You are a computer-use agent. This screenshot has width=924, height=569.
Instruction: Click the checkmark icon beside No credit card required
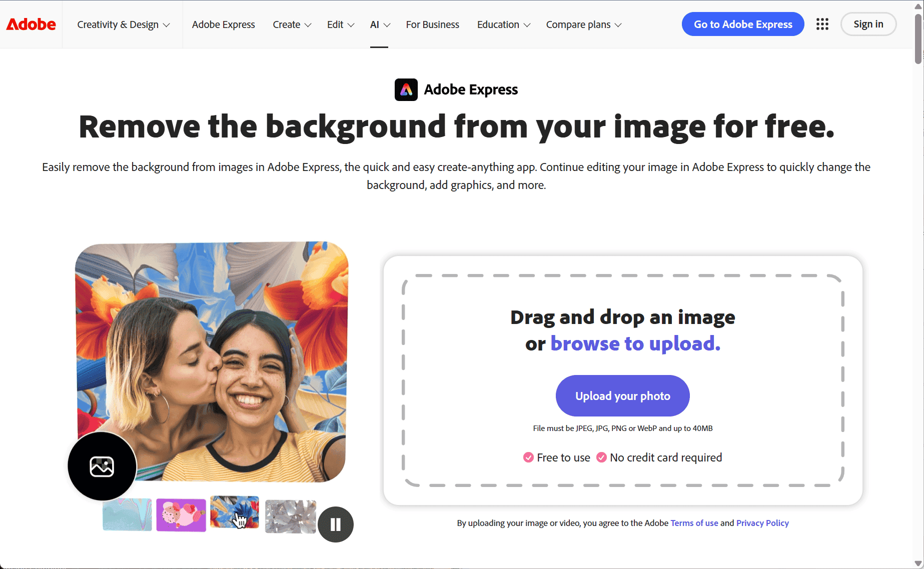(601, 457)
